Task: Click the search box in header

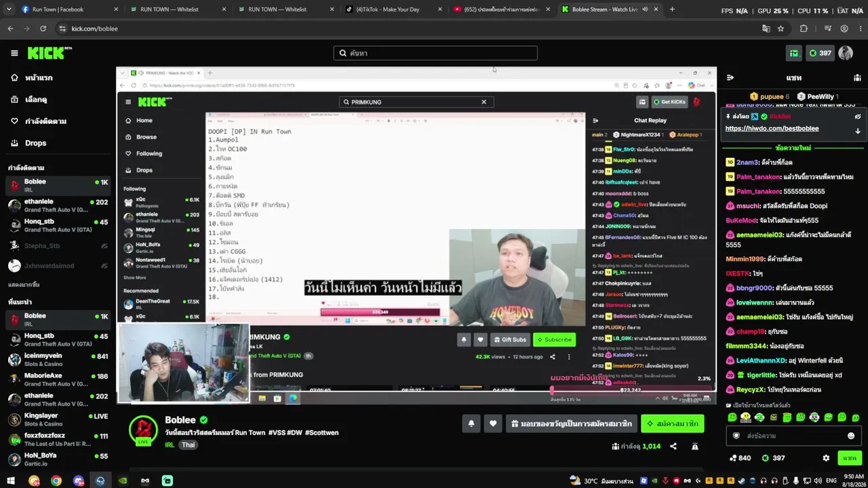Action: click(435, 53)
